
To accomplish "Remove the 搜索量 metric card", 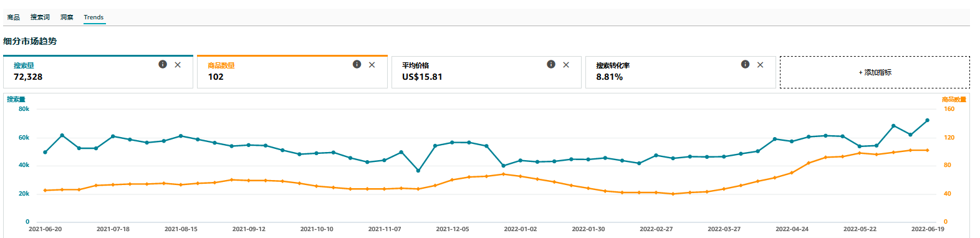I will point(178,65).
